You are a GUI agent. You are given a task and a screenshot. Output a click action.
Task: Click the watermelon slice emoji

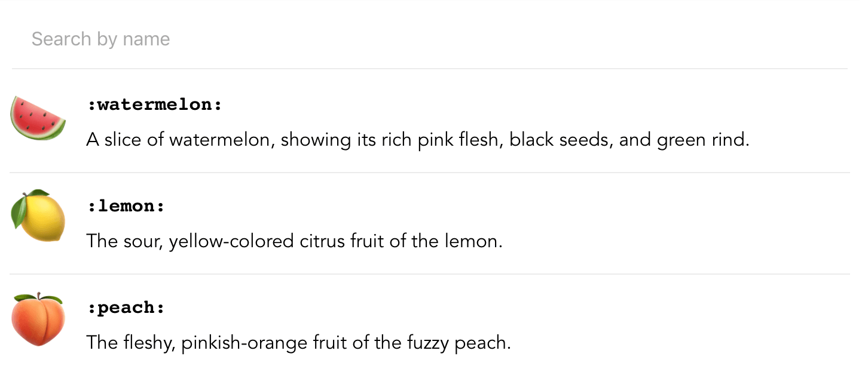(x=38, y=118)
